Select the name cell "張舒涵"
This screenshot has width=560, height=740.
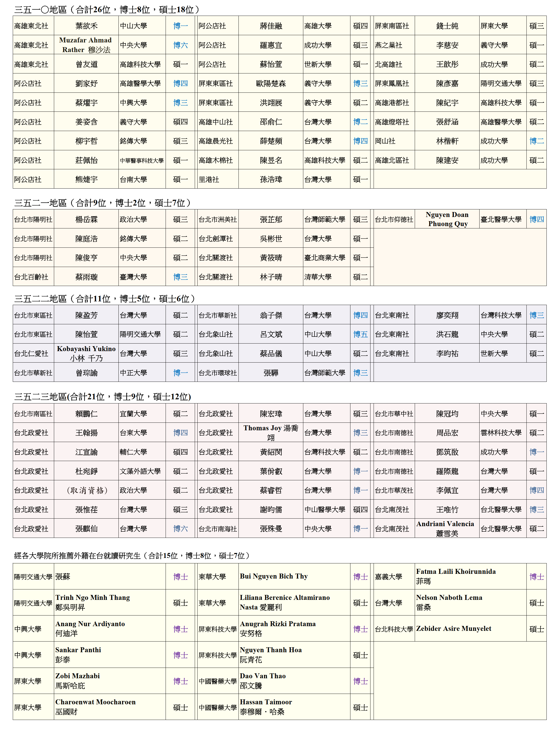pos(447,122)
